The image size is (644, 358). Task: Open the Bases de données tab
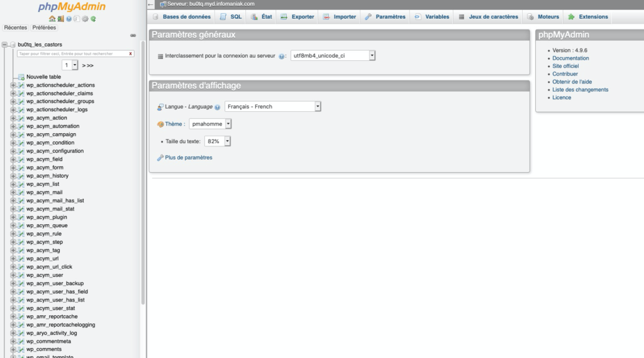pyautogui.click(x=181, y=17)
